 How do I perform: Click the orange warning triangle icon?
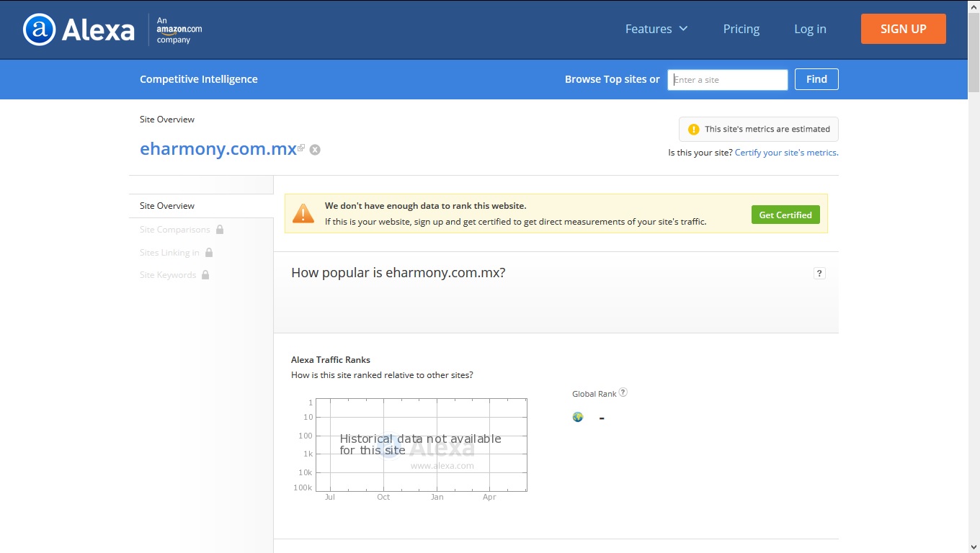pyautogui.click(x=303, y=213)
